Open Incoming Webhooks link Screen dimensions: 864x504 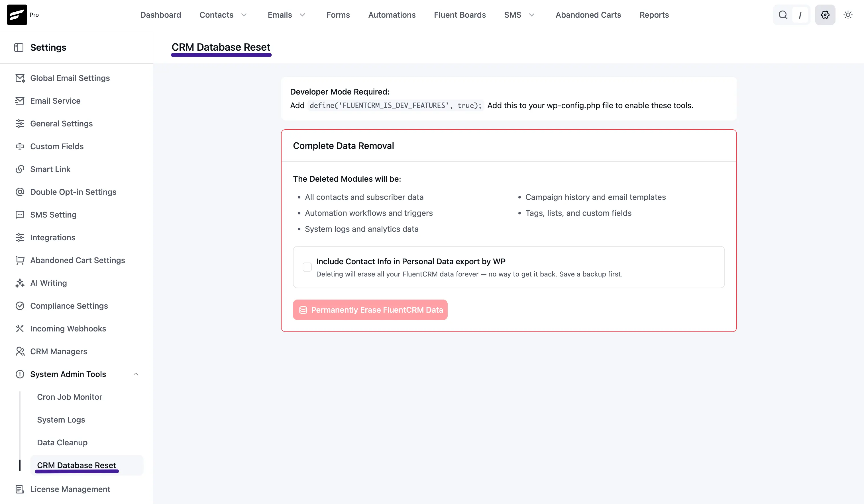coord(68,329)
